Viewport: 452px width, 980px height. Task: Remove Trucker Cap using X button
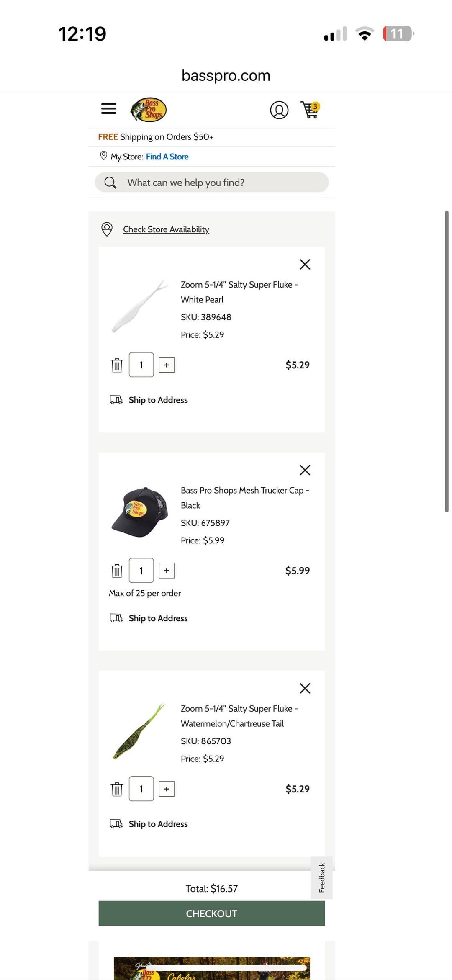click(x=305, y=470)
